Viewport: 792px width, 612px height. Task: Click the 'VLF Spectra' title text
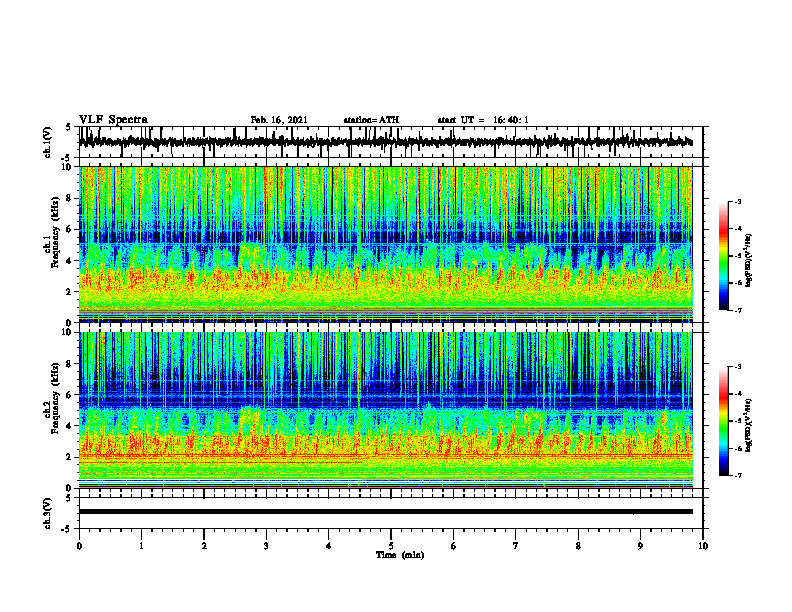[113, 120]
